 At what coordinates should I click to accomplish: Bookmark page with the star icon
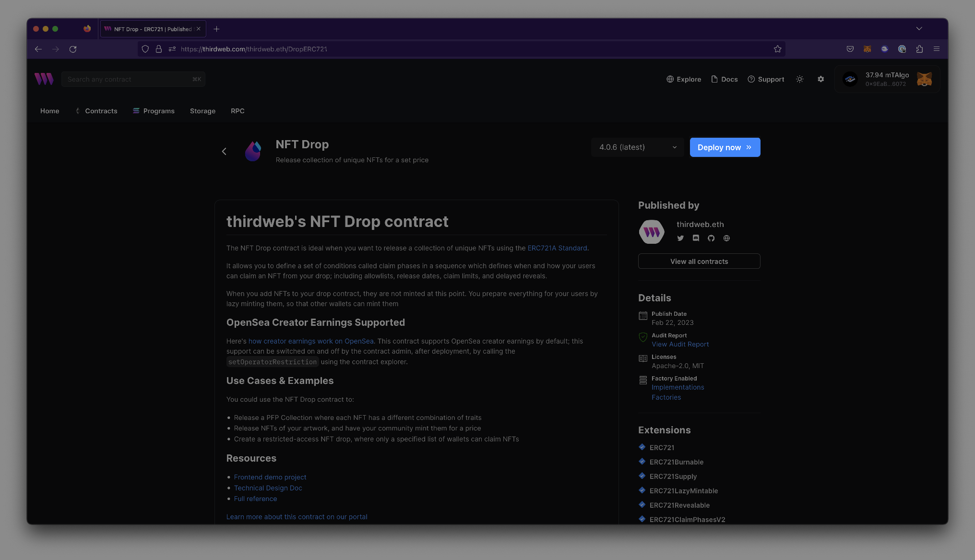pyautogui.click(x=777, y=49)
